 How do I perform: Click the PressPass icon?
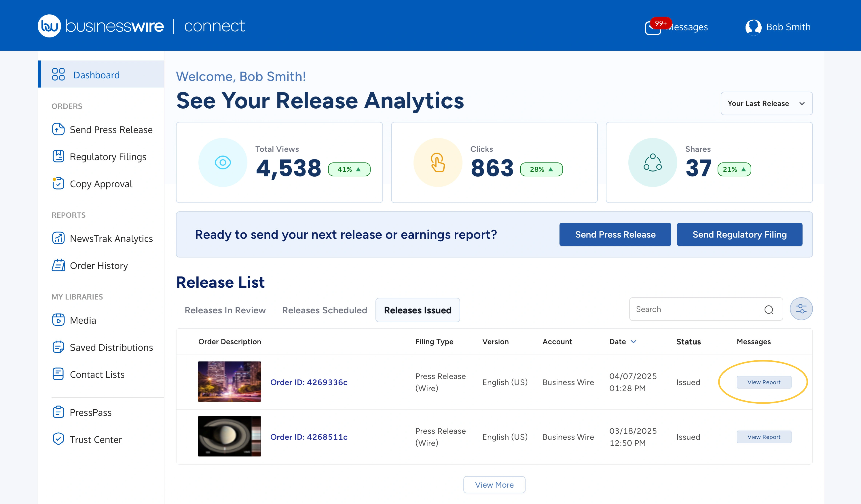pos(58,412)
